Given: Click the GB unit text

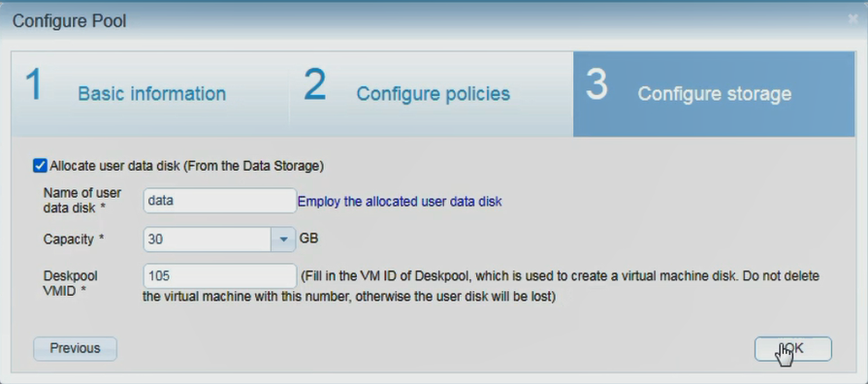Looking at the screenshot, I should (309, 239).
